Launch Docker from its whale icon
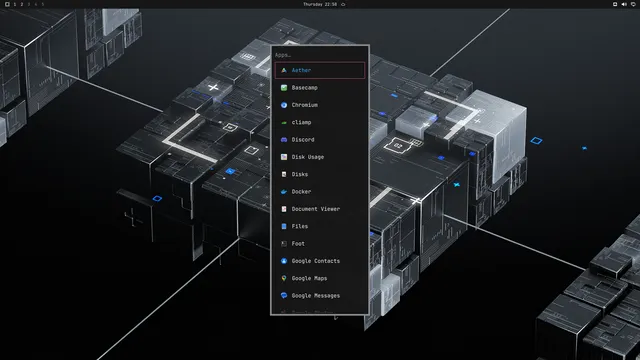The image size is (640, 360). click(x=284, y=191)
